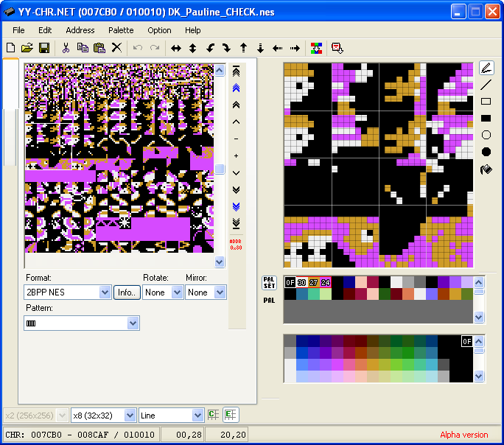Image resolution: width=504 pixels, height=445 pixels.
Task: Open the Address menu
Action: coord(80,30)
